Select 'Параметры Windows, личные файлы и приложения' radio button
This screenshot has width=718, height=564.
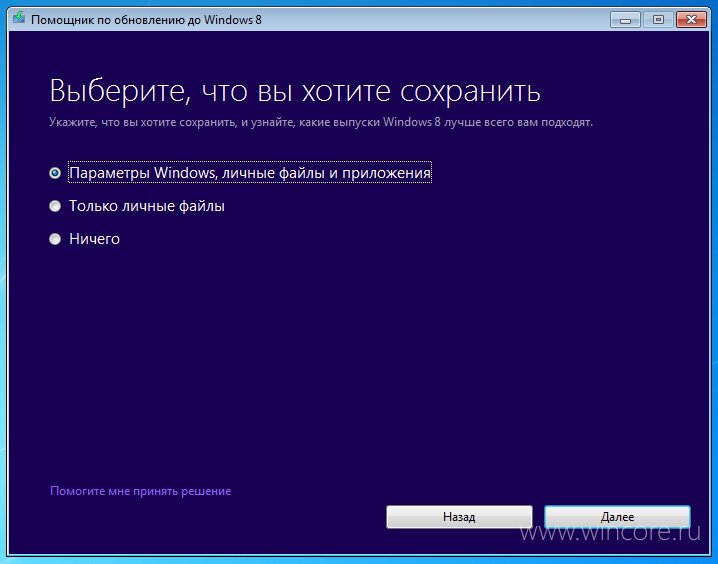point(55,173)
